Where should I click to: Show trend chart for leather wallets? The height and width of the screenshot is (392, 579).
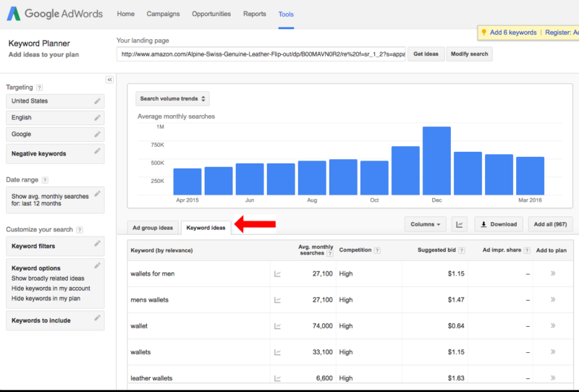(x=277, y=378)
